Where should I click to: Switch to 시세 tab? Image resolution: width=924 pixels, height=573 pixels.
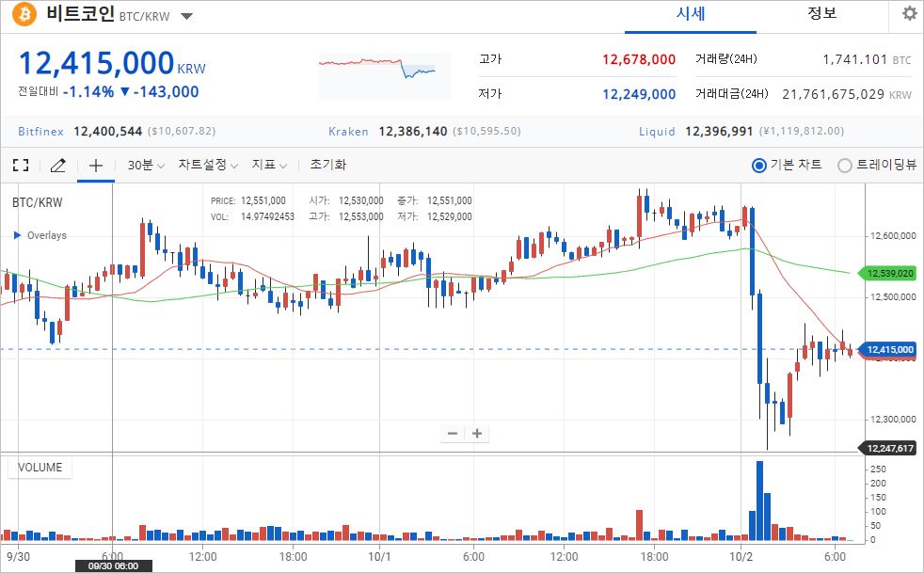click(x=691, y=14)
